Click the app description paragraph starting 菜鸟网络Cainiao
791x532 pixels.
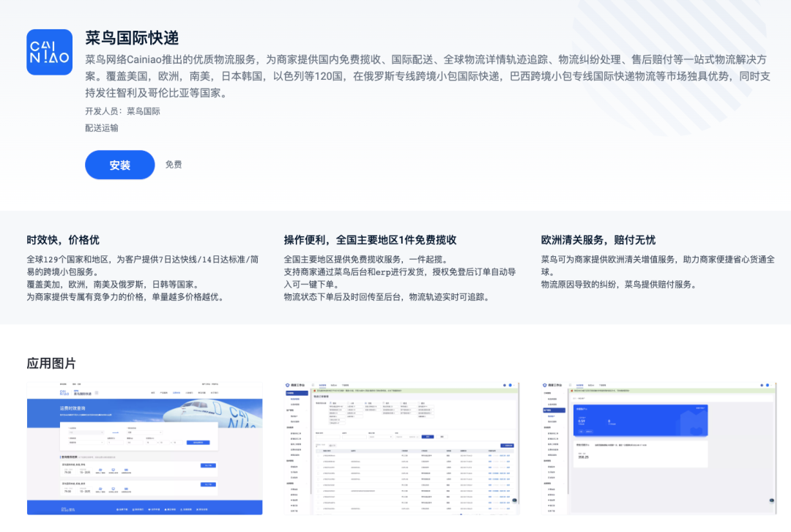click(428, 76)
